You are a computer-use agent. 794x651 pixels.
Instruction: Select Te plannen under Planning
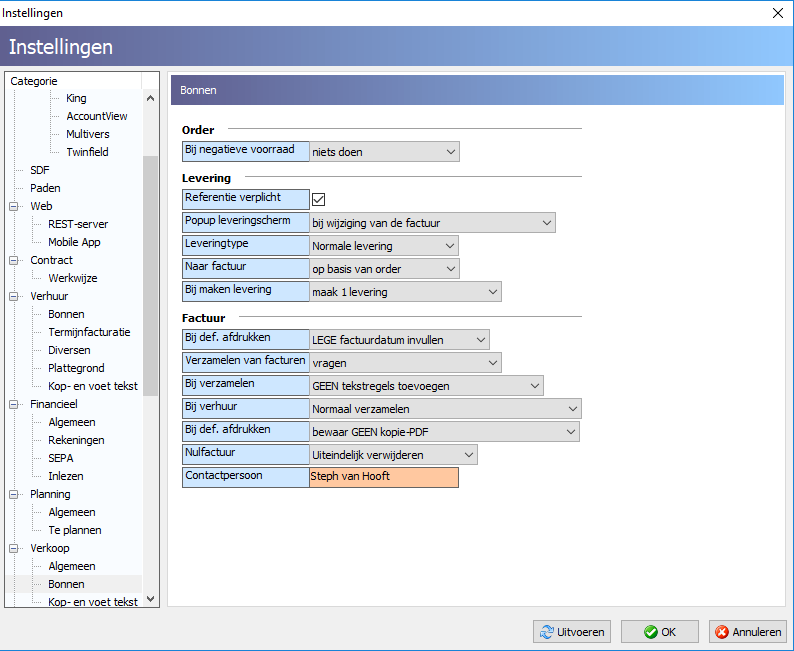click(x=75, y=530)
